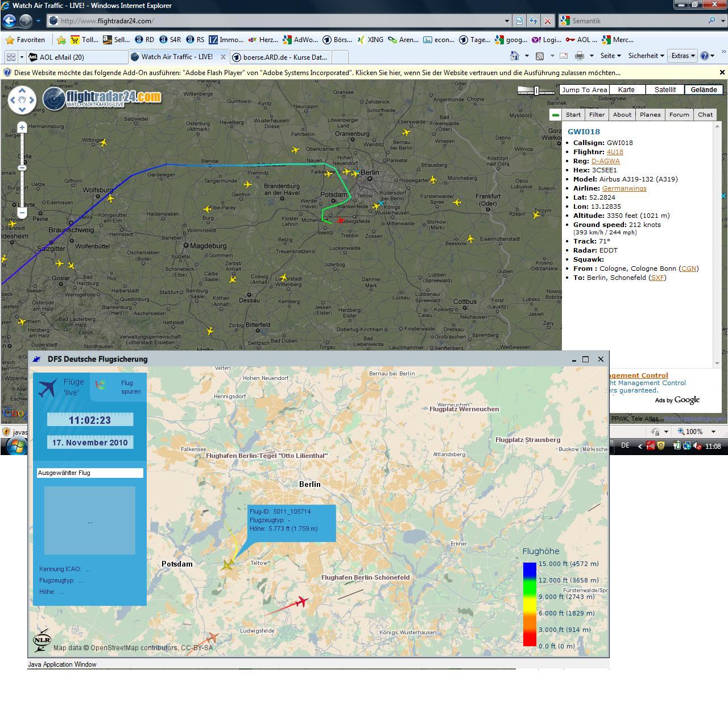Open the print options dropdown arrow
728x727 pixels.
(591, 56)
